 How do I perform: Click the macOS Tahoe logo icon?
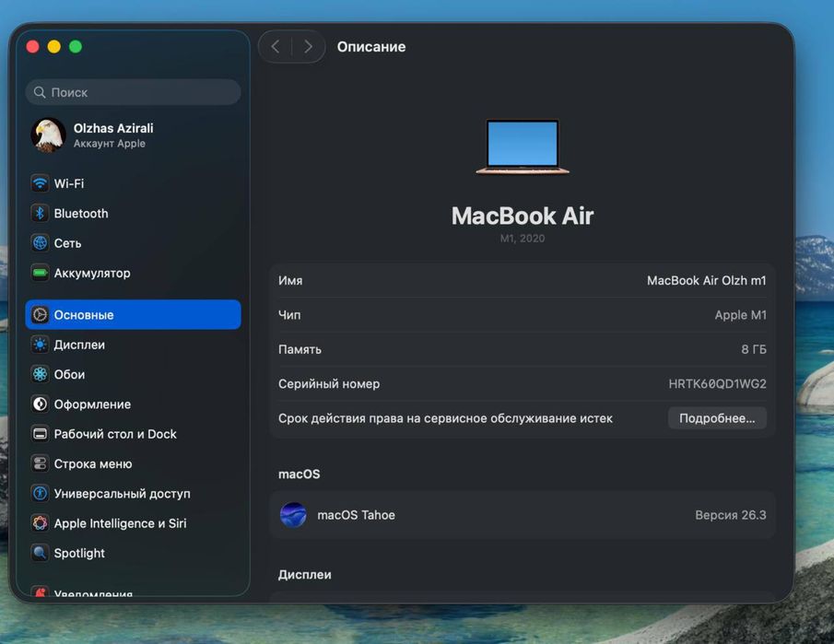293,515
